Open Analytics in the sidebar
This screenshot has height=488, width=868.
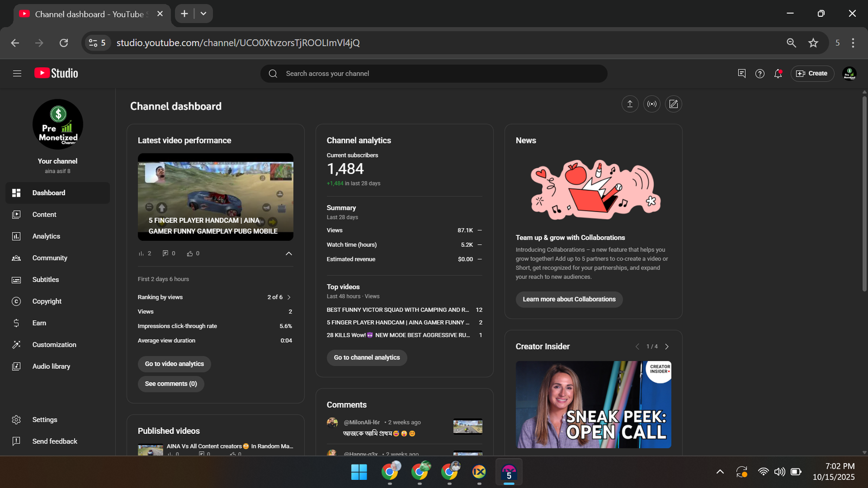click(x=46, y=236)
